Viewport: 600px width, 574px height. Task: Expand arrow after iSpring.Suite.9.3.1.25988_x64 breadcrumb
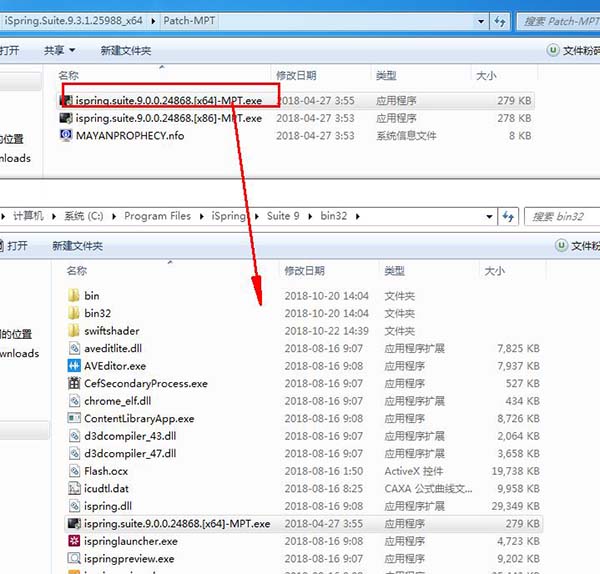[x=153, y=21]
